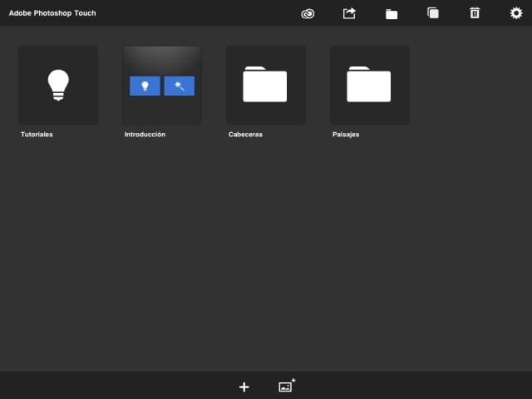Create a new project with plus icon

(244, 387)
